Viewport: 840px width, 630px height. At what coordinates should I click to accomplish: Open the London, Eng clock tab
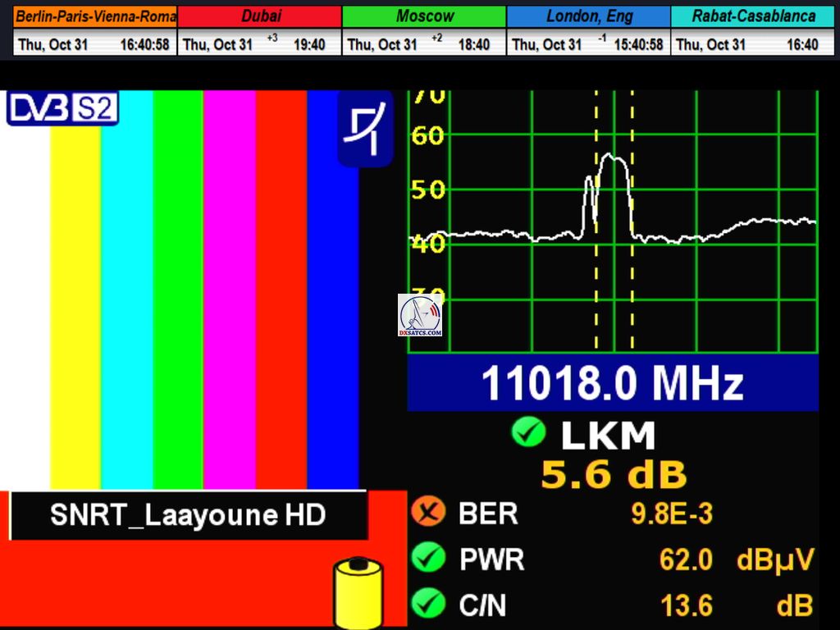588,16
